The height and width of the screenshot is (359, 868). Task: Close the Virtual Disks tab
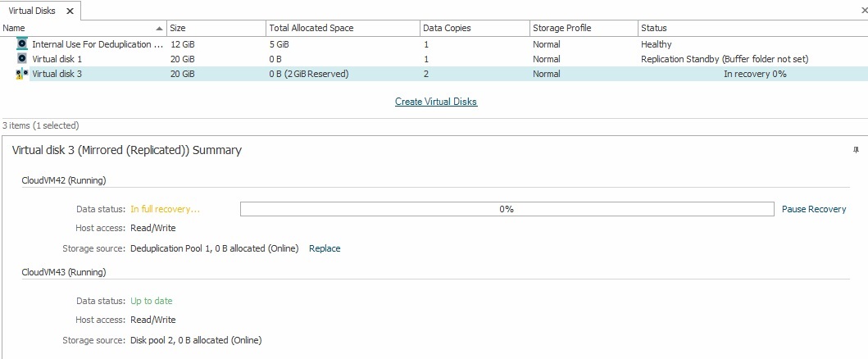point(70,11)
